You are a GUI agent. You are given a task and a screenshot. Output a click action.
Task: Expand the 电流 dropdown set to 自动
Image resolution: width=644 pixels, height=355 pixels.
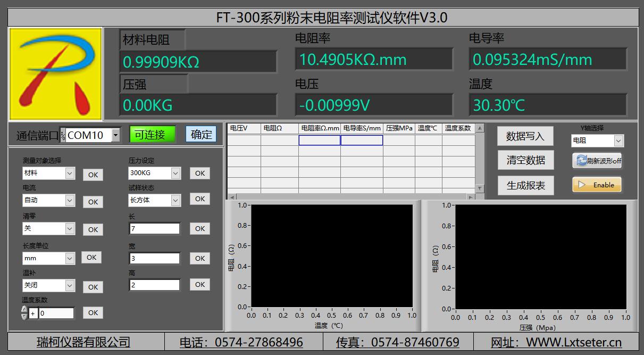click(x=70, y=200)
